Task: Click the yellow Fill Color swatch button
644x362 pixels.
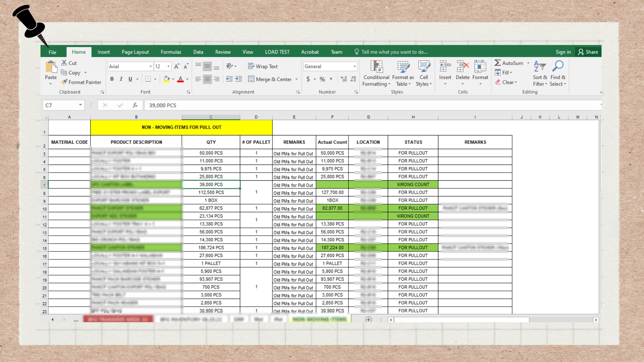Action: pyautogui.click(x=166, y=79)
